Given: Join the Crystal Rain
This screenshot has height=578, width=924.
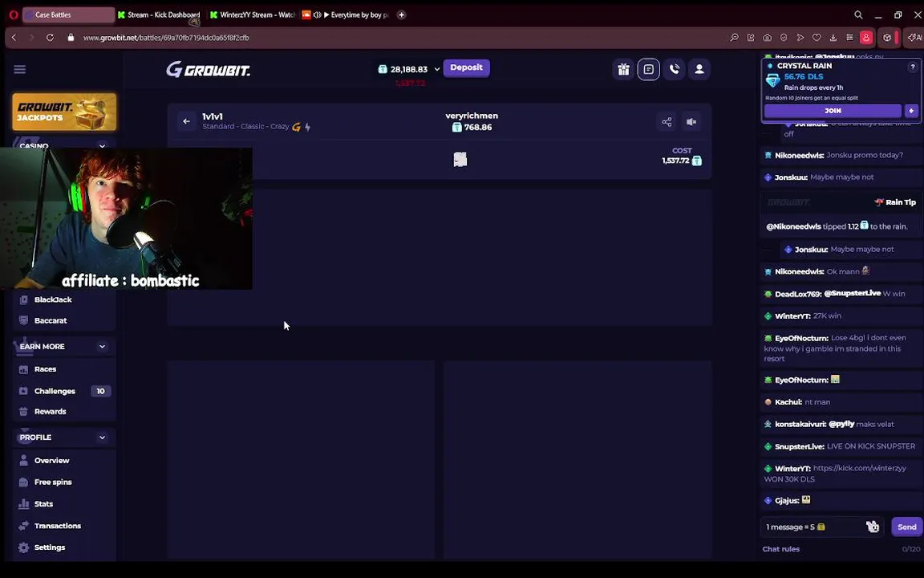Looking at the screenshot, I should coord(833,110).
